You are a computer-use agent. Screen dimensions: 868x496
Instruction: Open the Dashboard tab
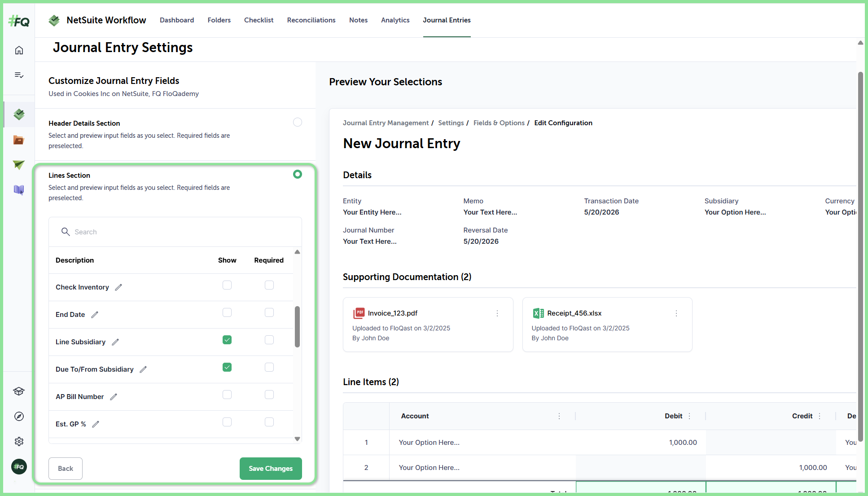(x=177, y=20)
